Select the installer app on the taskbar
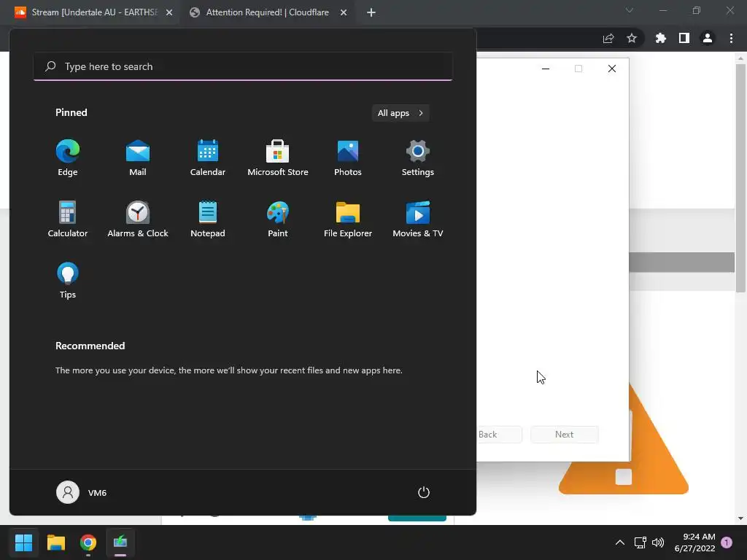 coord(120,542)
